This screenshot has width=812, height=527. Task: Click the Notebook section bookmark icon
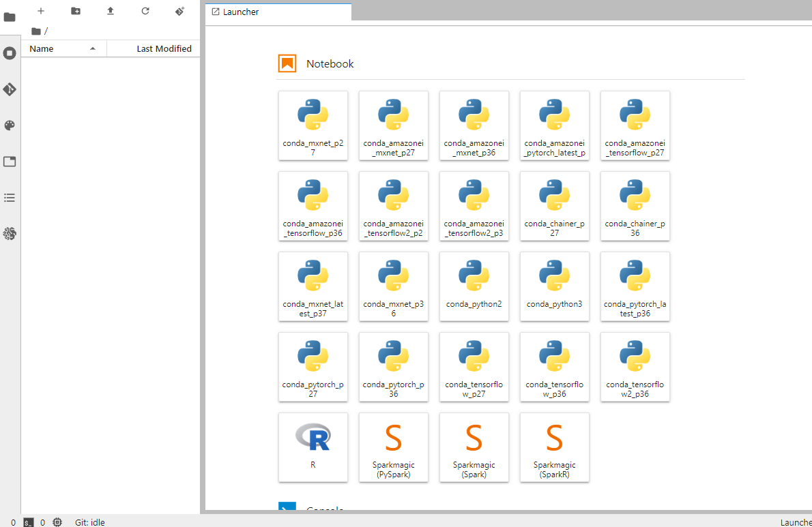click(x=287, y=63)
